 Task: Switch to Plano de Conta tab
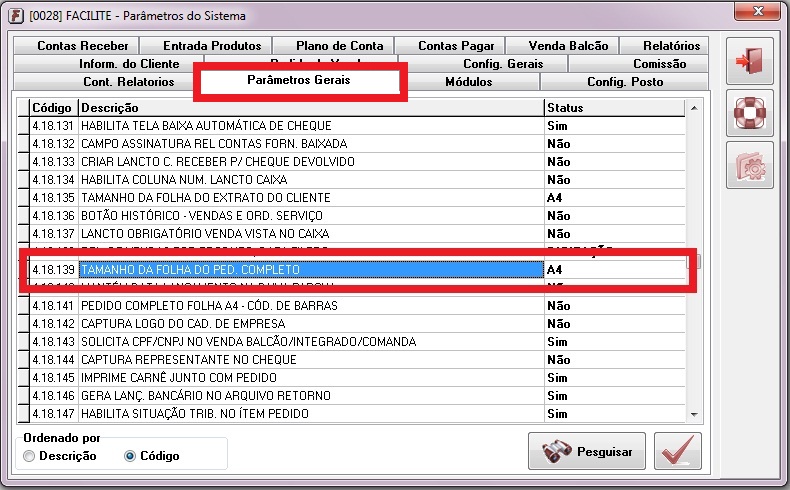[x=334, y=46]
